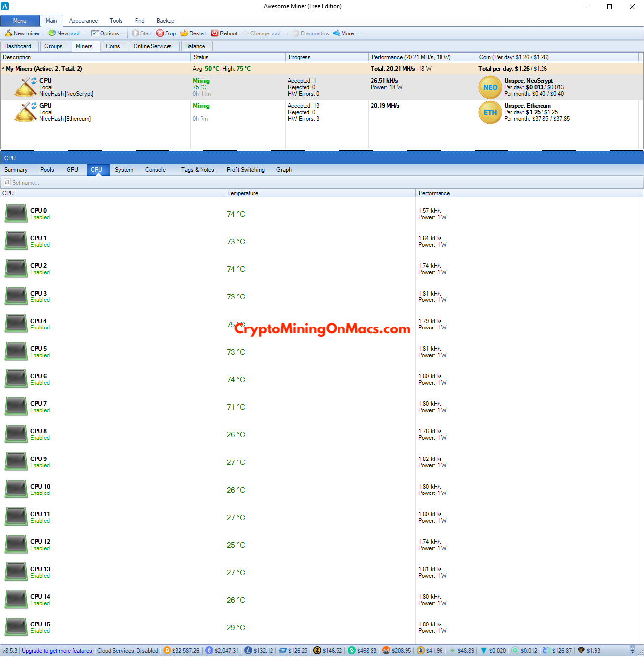The height and width of the screenshot is (657, 644).
Task: Open the Pools detail tab
Action: coord(47,170)
